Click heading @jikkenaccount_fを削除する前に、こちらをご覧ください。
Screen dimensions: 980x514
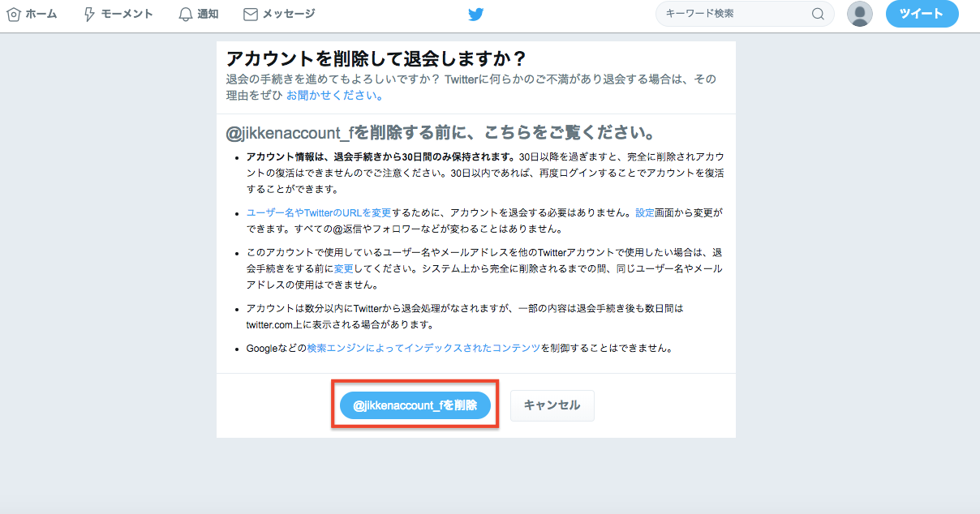(x=441, y=132)
